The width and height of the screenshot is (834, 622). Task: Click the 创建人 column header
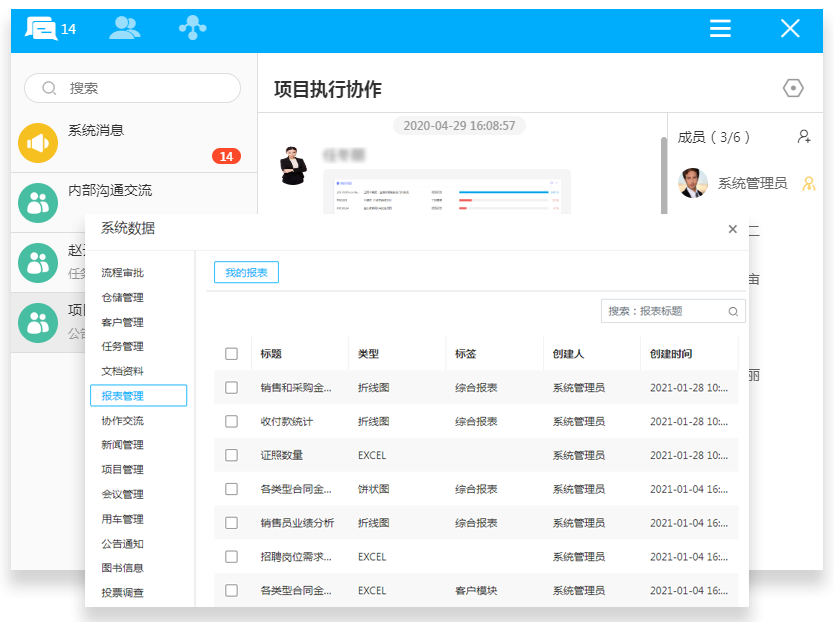[568, 354]
